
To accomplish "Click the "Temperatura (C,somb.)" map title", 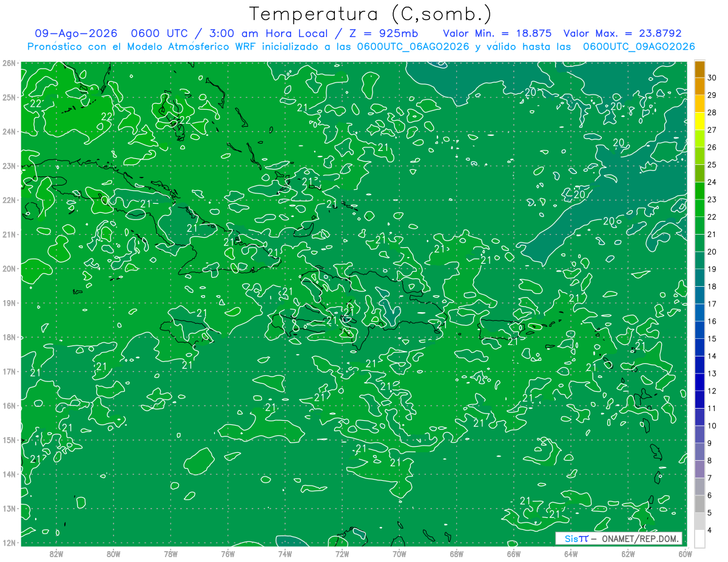I will point(371,14).
